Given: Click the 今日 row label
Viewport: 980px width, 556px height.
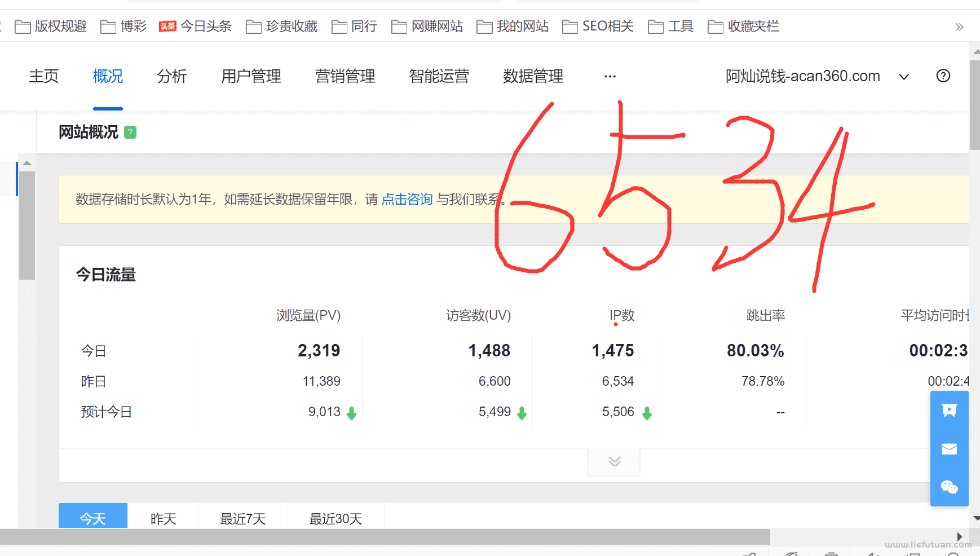Looking at the screenshot, I should tap(94, 351).
